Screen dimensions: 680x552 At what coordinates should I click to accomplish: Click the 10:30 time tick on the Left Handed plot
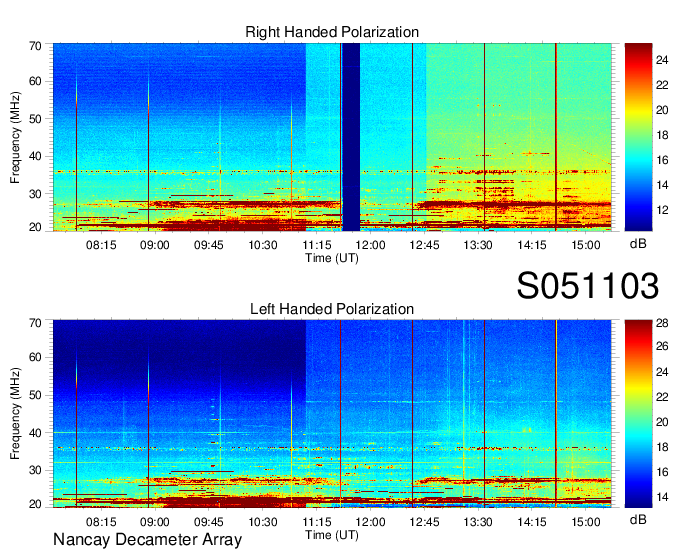pos(263,522)
